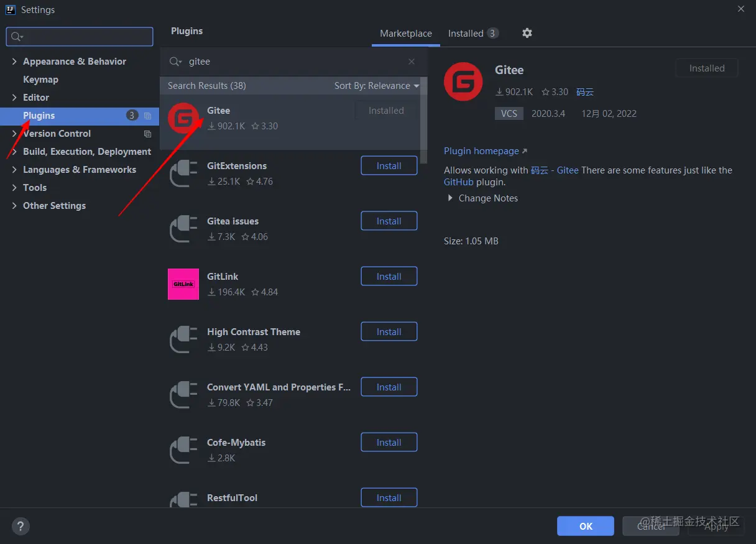Click the Cofe-Mybatis plug icon

(x=183, y=450)
